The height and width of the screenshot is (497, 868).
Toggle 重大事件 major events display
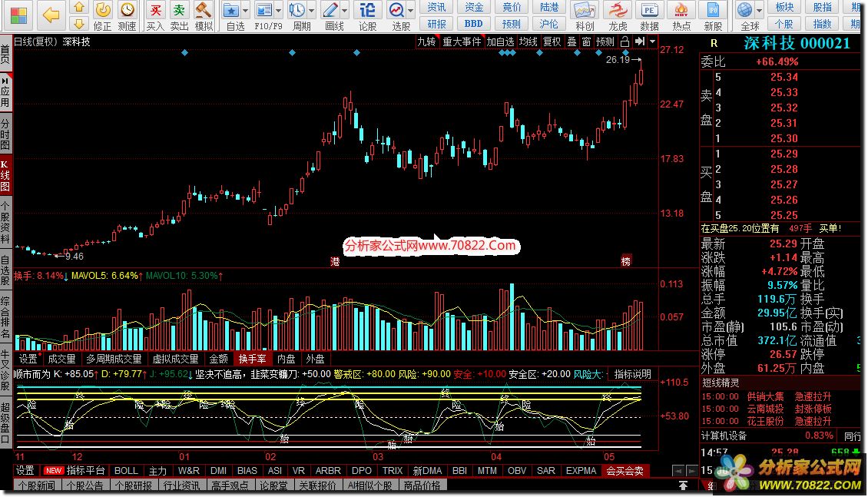click(x=462, y=41)
